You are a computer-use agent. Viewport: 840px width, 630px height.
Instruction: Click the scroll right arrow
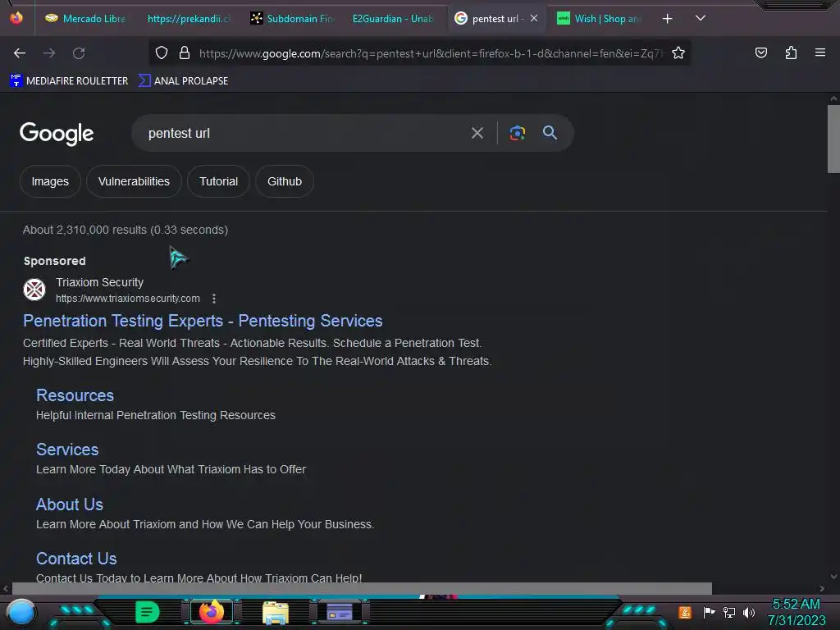point(822,588)
